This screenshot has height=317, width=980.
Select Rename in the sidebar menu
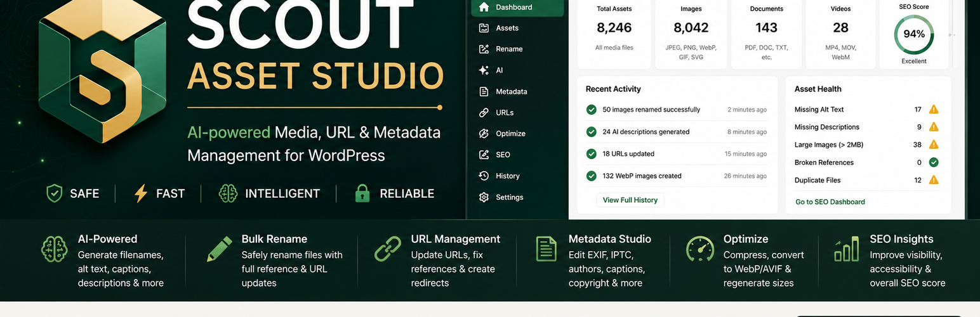pos(517,49)
